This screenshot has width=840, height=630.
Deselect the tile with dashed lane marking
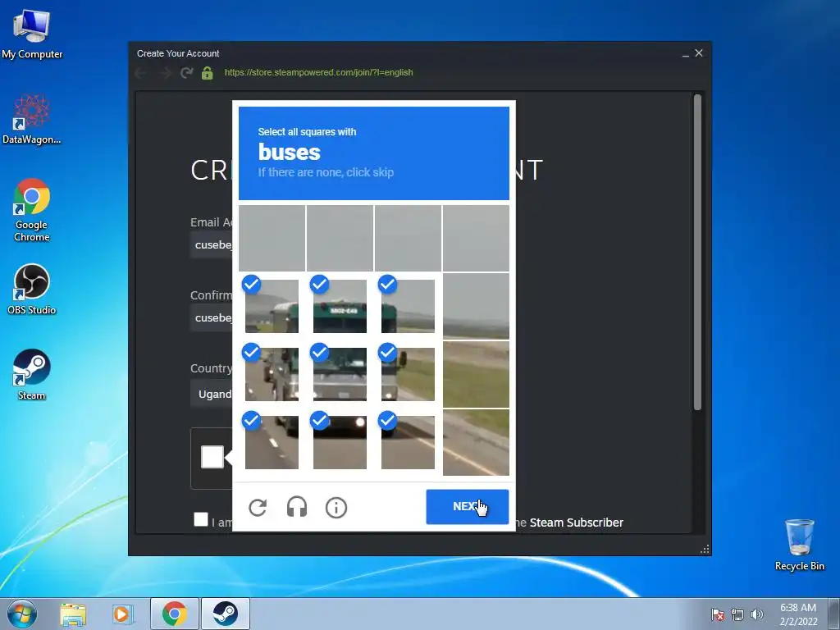(x=272, y=442)
